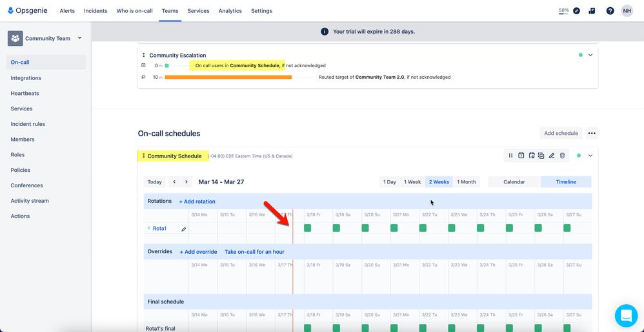Open the Settings tab
The height and width of the screenshot is (332, 644).
261,11
